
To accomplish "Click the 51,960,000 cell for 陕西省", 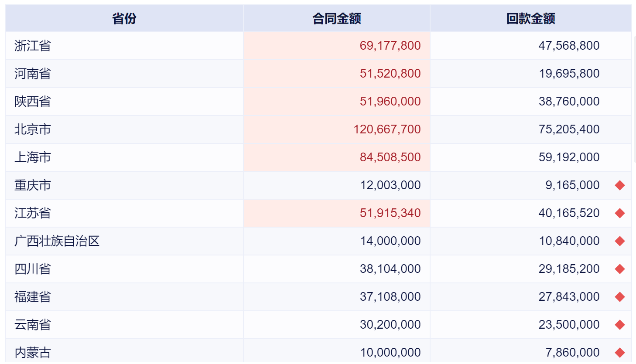I will [390, 102].
